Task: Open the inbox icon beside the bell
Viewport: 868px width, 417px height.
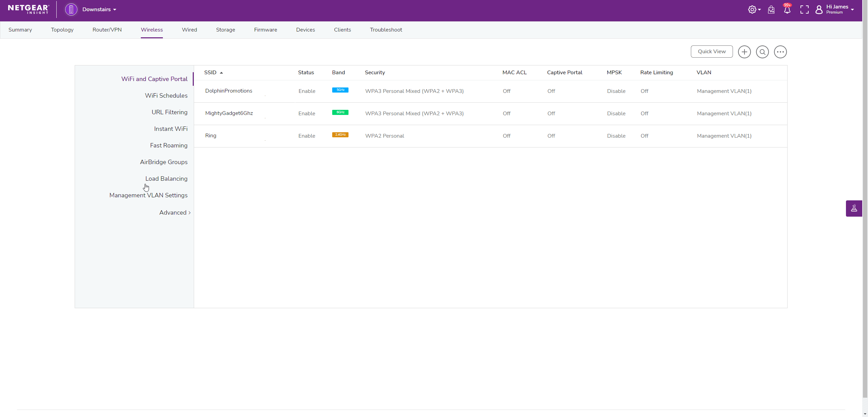Action: [x=771, y=10]
